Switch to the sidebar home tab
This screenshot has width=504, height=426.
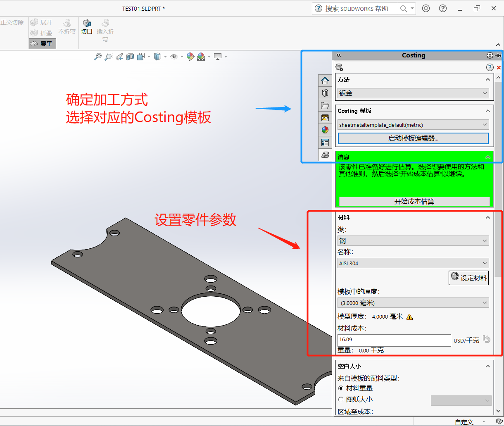click(325, 80)
